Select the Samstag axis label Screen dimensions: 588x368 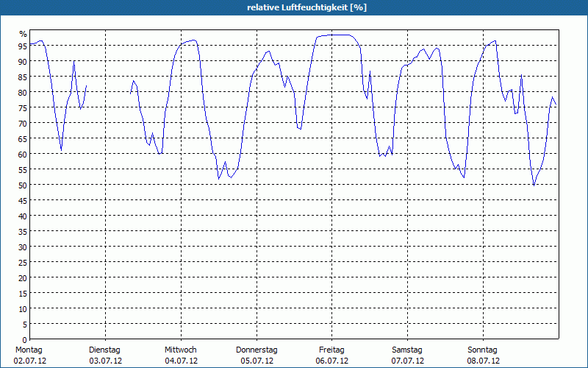click(407, 350)
